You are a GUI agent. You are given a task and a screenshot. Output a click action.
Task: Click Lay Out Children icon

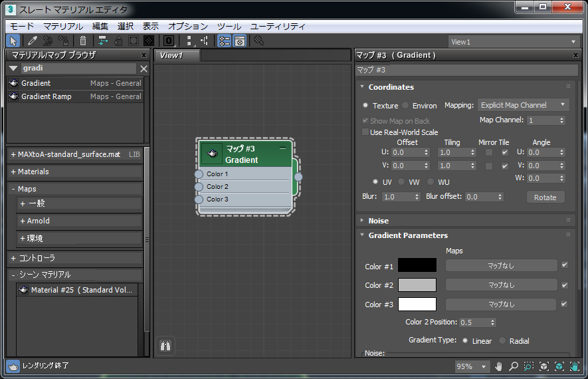click(x=205, y=41)
